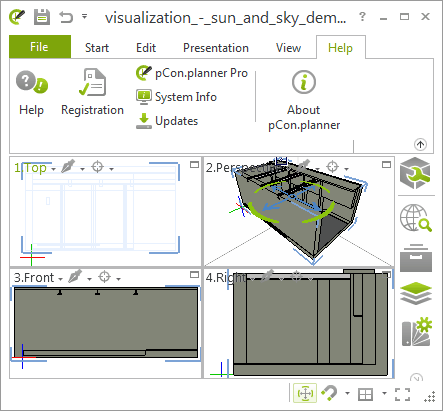Click the viewport layout grid icon
443x411 pixels.
pyautogui.click(x=365, y=395)
